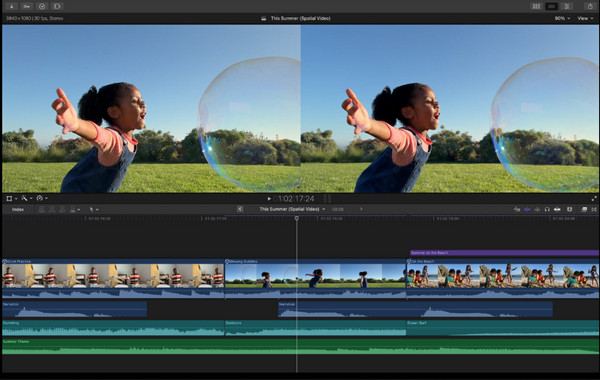This screenshot has height=380, width=600.
Task: Go forward in timeline history
Action: [x=361, y=209]
